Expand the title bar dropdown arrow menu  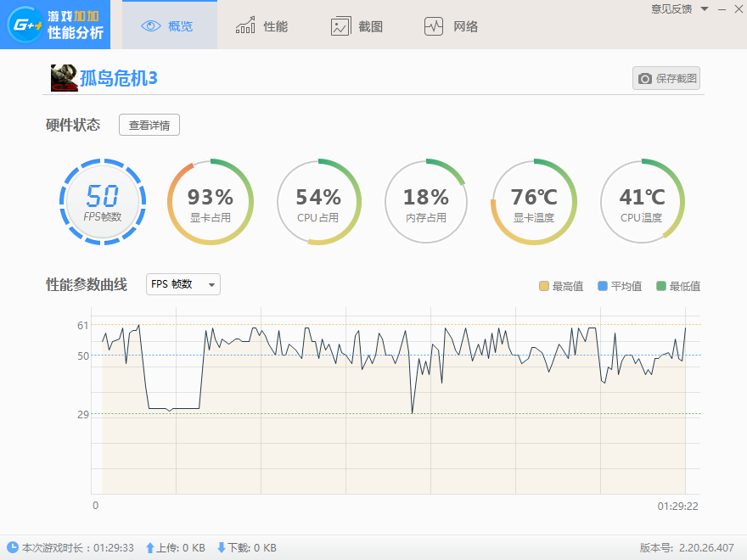point(705,9)
